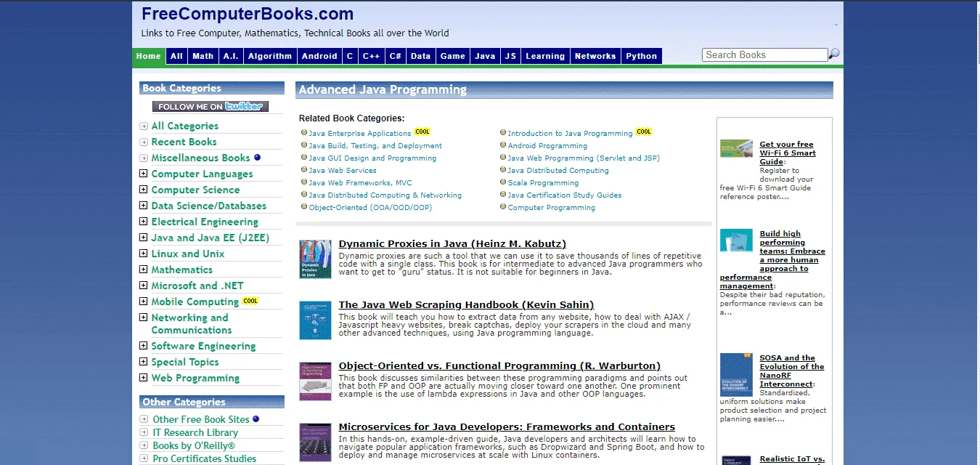
Task: Expand the Mathematics category
Action: click(x=144, y=270)
